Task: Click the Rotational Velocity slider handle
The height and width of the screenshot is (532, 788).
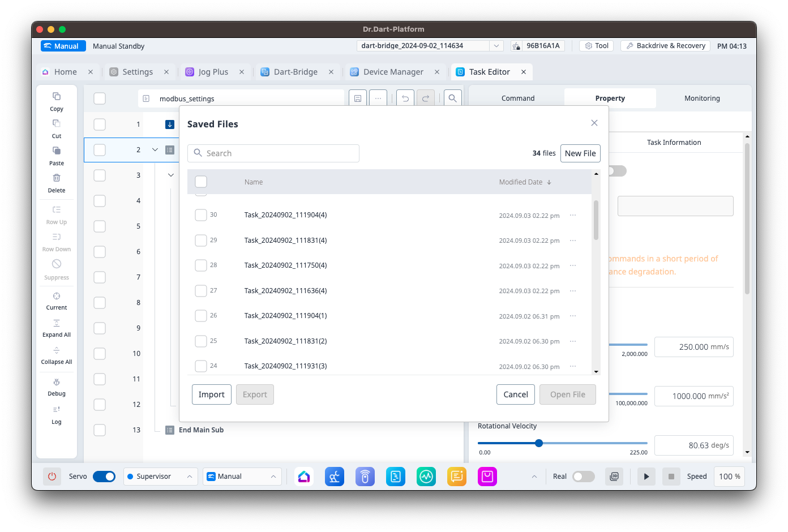Action: [539, 443]
